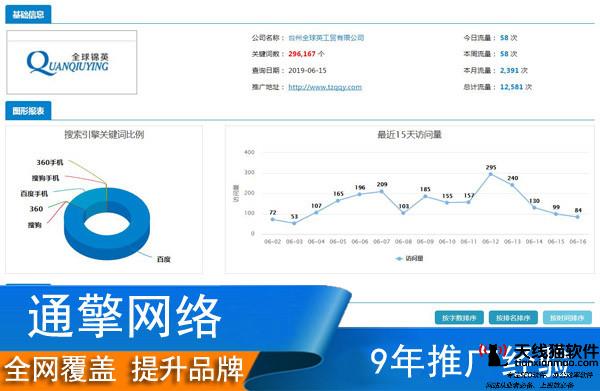Screen dimensions: 600x391
Task: Click the query date 2019-06-15
Action: pos(307,70)
